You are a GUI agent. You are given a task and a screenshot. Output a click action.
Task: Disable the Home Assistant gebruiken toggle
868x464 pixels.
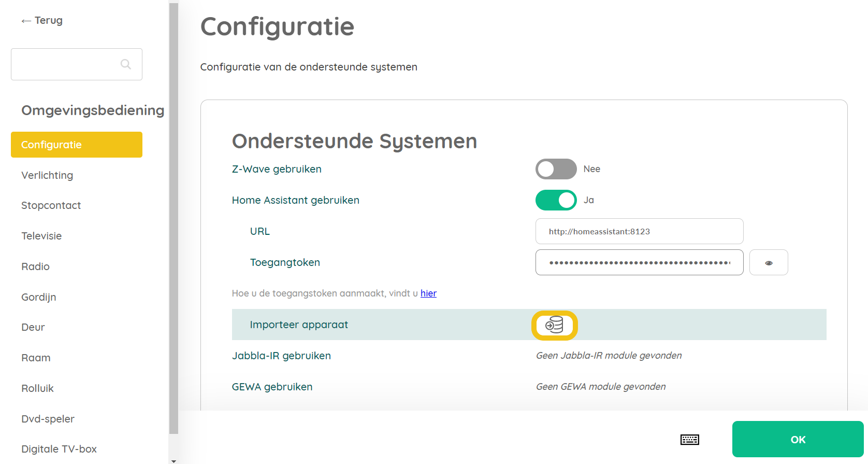pos(556,200)
